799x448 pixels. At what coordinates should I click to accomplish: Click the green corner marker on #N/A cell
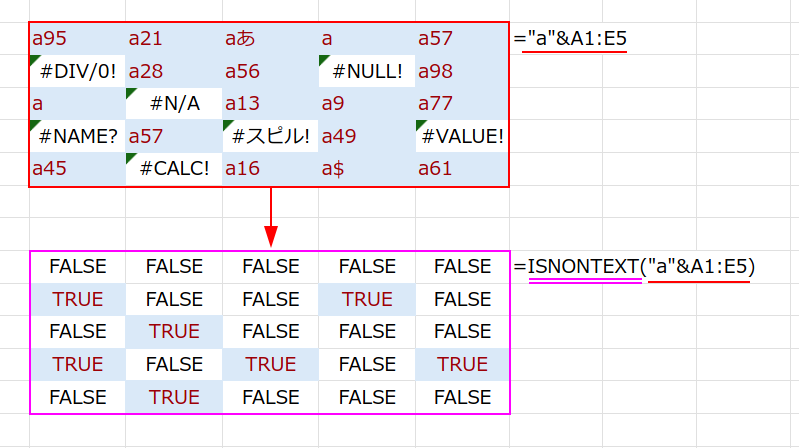coord(131,93)
